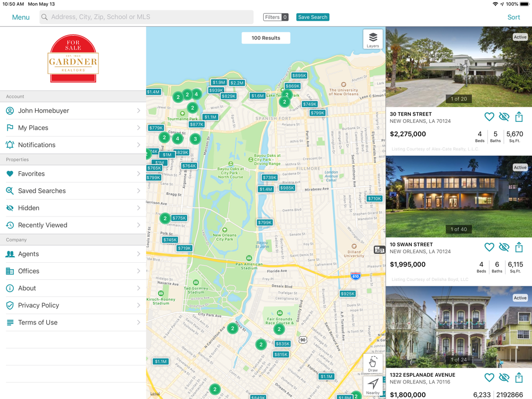532x399 pixels.
Task: Expand the My Places row chevron
Action: [139, 128]
